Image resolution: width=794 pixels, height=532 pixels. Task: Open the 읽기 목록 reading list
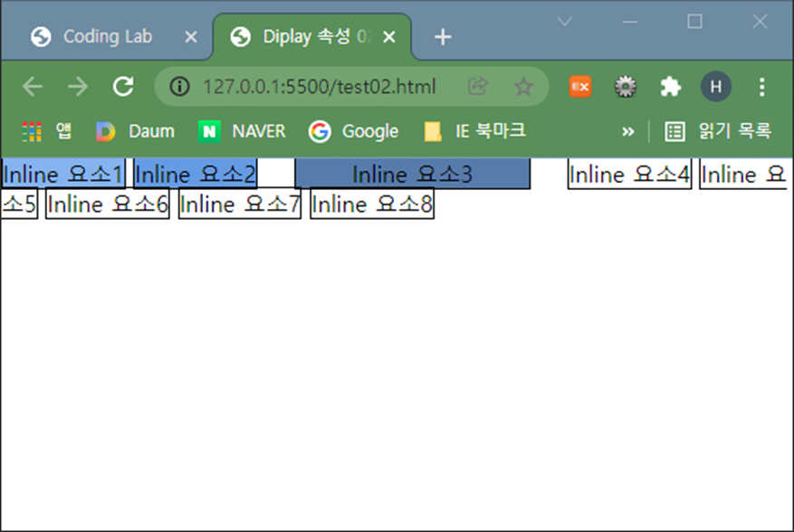718,131
